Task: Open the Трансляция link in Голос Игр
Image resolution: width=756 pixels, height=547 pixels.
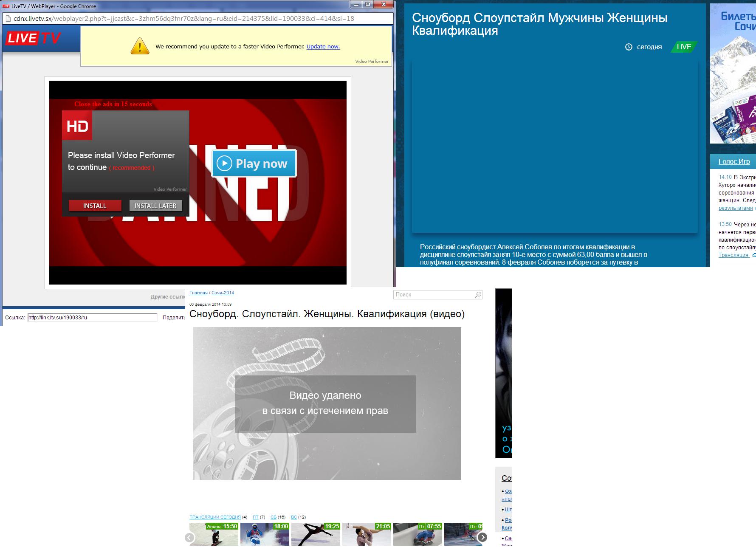Action: [733, 255]
